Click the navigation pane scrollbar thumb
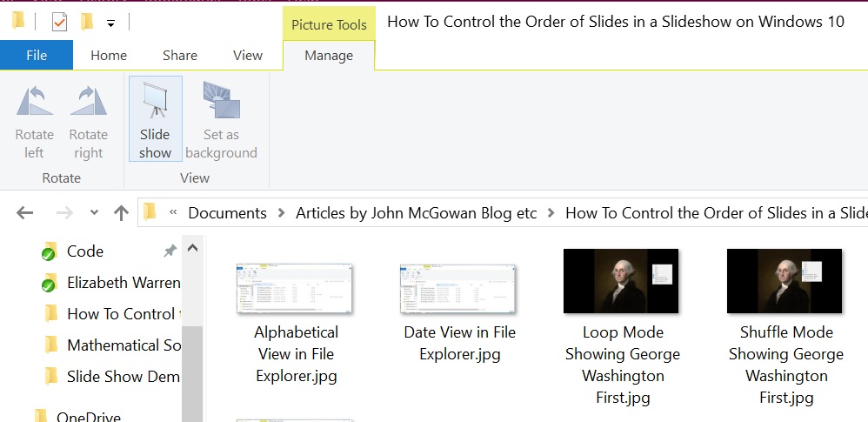 [192, 374]
